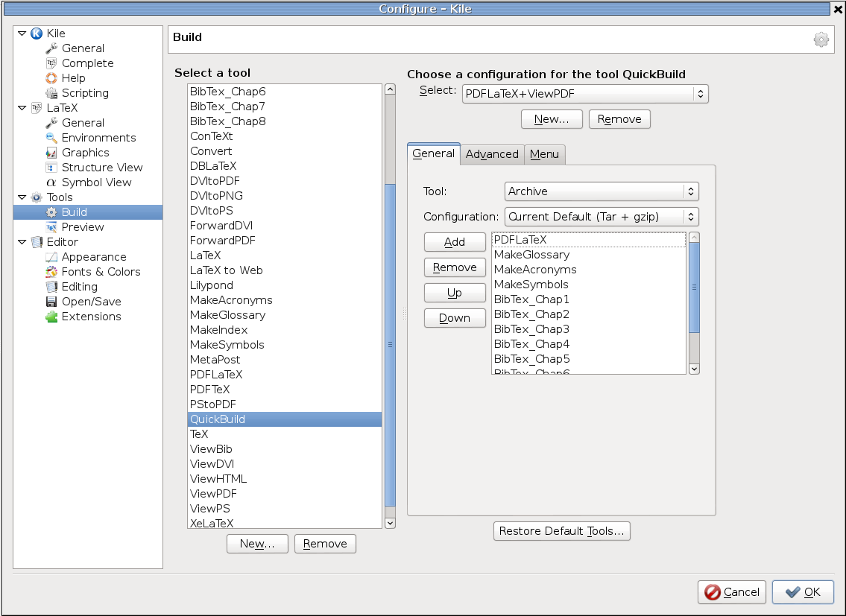Click New under the Select configuration dropdown
The image size is (846, 616).
(552, 119)
